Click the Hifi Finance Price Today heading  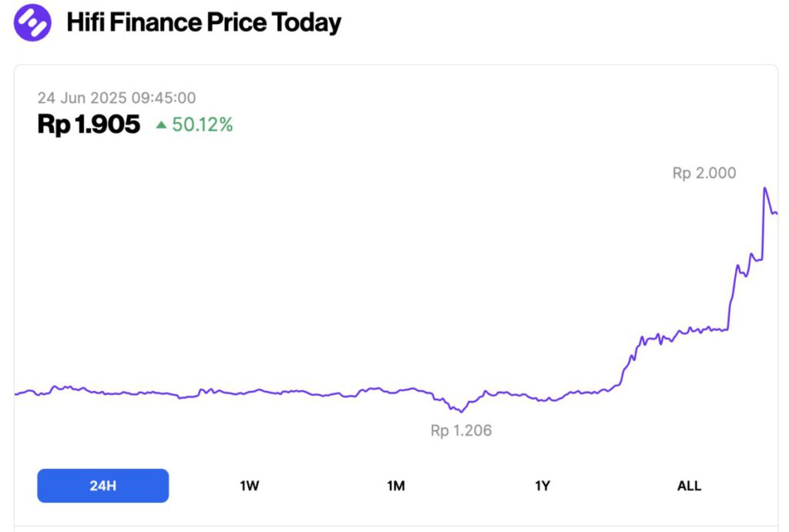203,22
